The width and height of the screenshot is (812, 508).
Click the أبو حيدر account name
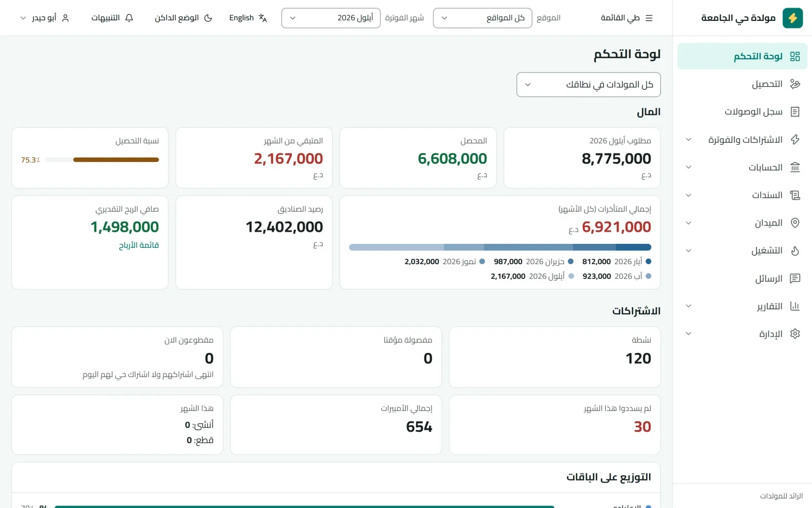click(44, 18)
